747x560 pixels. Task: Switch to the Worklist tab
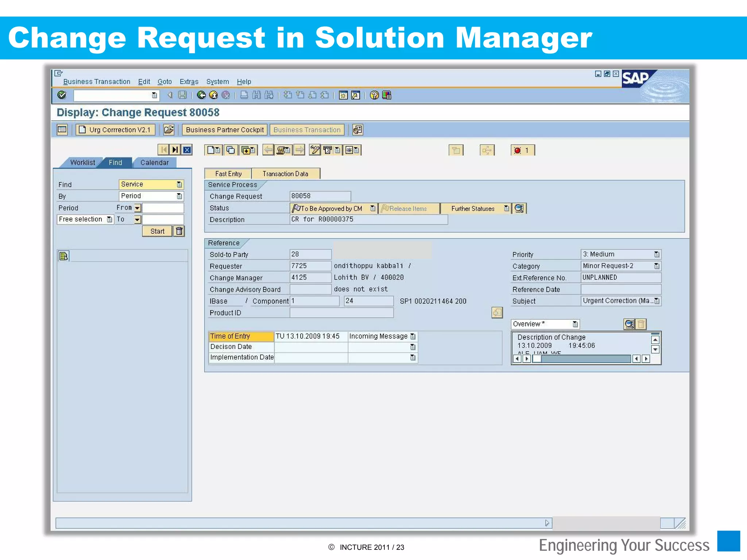82,163
